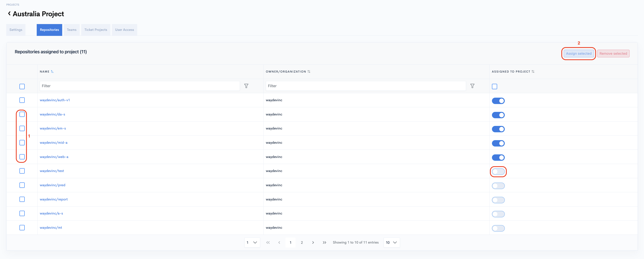The width and height of the screenshot is (644, 259).
Task: Open the page number dropdown
Action: (252, 243)
